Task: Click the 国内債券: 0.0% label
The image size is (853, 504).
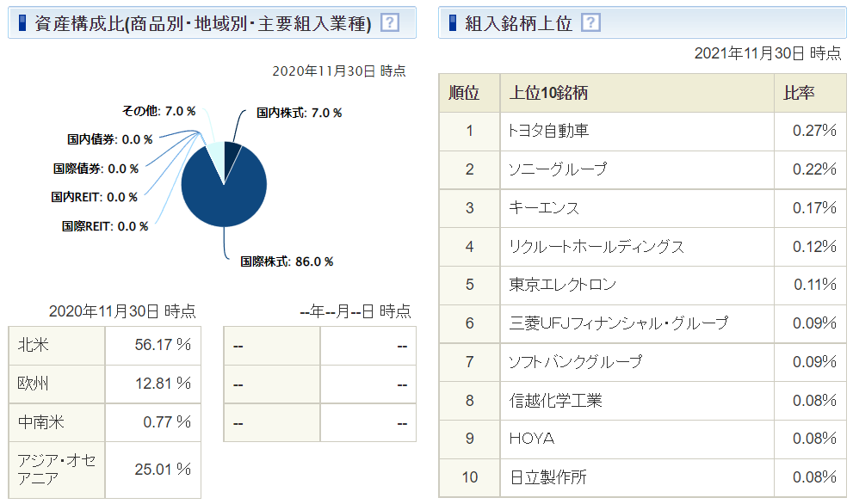Action: point(110,139)
